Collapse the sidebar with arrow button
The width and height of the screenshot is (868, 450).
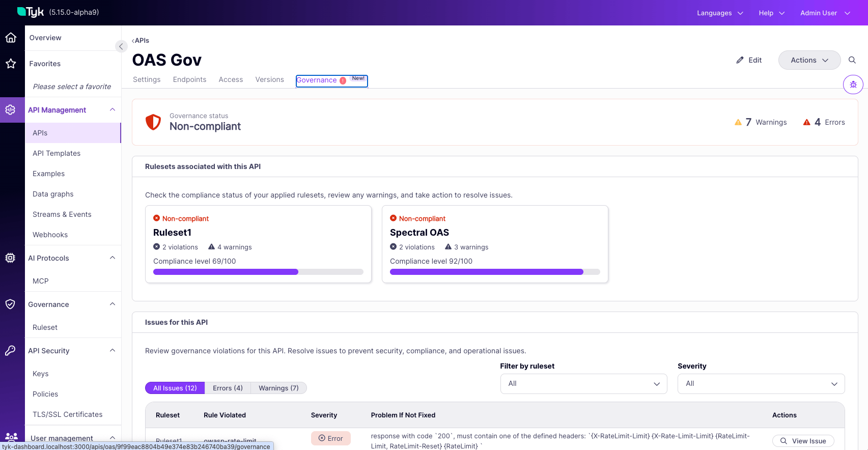pyautogui.click(x=121, y=46)
